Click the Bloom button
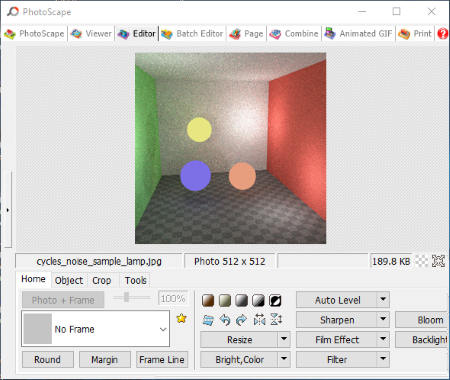 click(421, 320)
